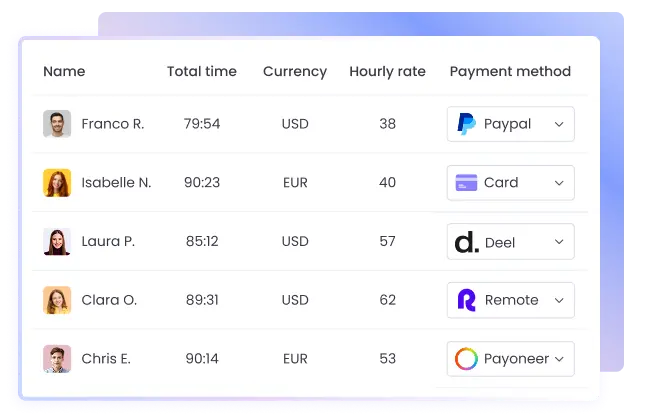648x420 pixels.
Task: Open the Remote payment method dropdown
Action: [x=559, y=300]
